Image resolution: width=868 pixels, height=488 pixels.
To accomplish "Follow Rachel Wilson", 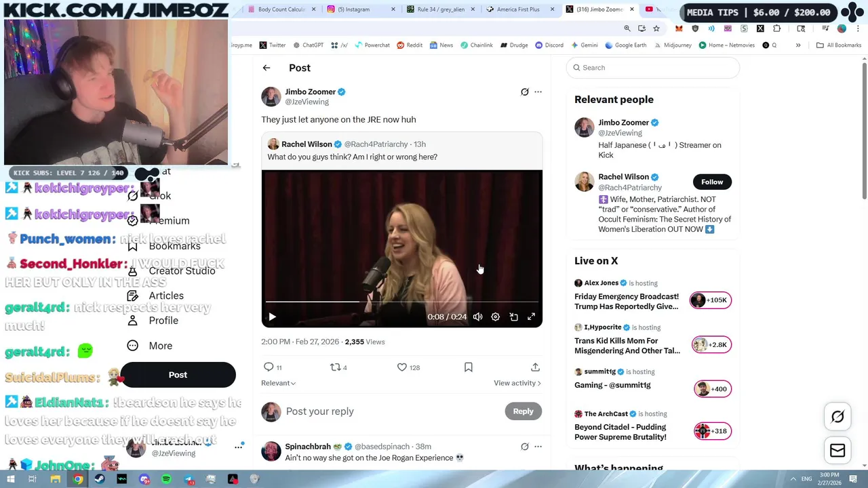I will [x=712, y=182].
